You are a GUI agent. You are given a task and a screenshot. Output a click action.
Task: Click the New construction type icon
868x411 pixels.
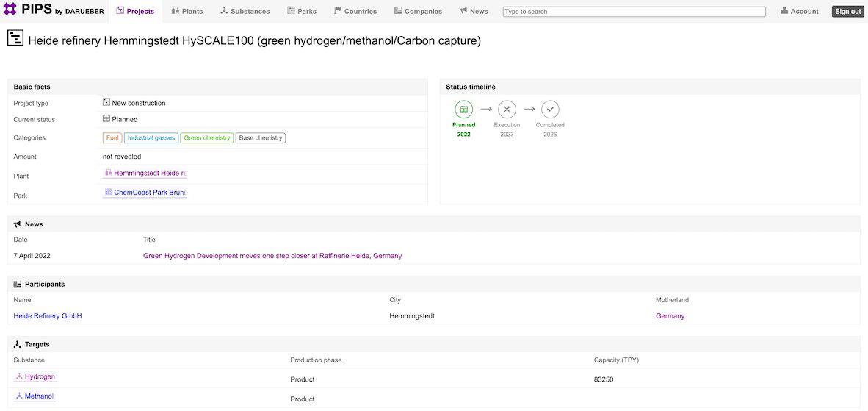click(106, 102)
